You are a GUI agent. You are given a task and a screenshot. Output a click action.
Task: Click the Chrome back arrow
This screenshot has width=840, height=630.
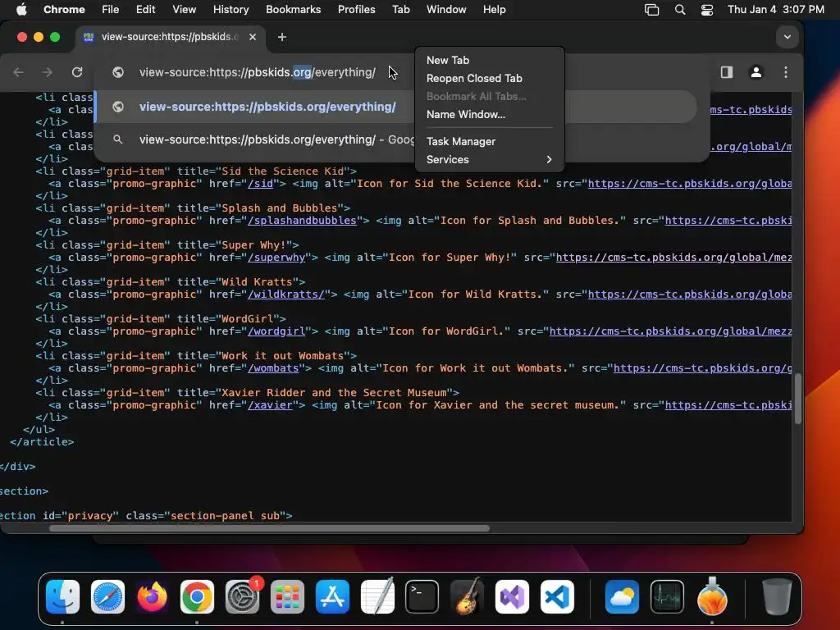19,72
